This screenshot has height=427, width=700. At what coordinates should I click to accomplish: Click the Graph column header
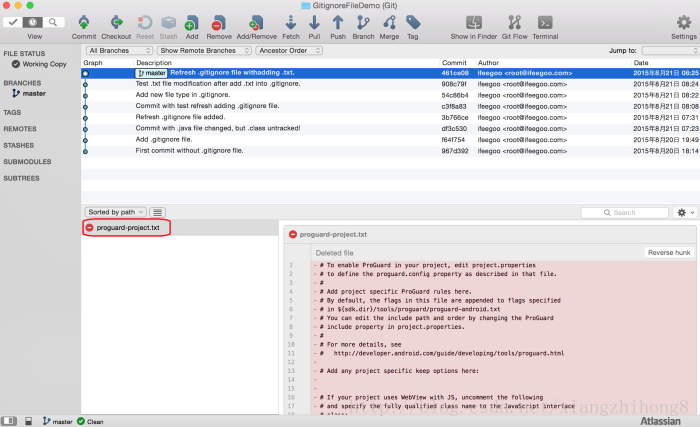point(93,63)
